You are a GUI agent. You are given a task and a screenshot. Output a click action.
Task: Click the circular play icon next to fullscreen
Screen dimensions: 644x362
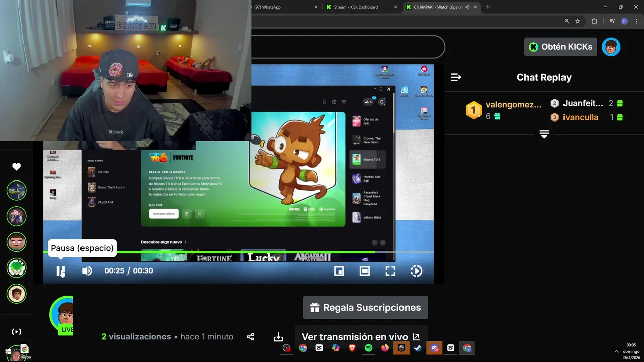click(x=416, y=271)
